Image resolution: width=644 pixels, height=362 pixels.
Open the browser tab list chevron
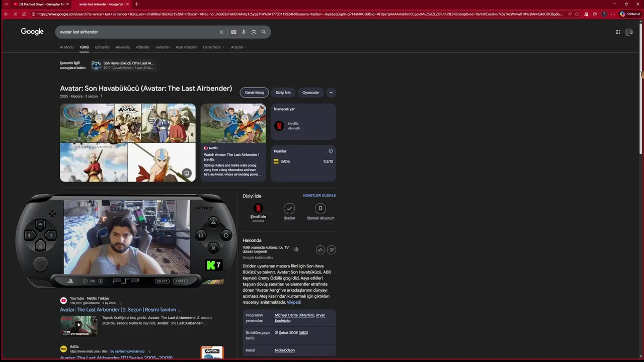point(6,4)
